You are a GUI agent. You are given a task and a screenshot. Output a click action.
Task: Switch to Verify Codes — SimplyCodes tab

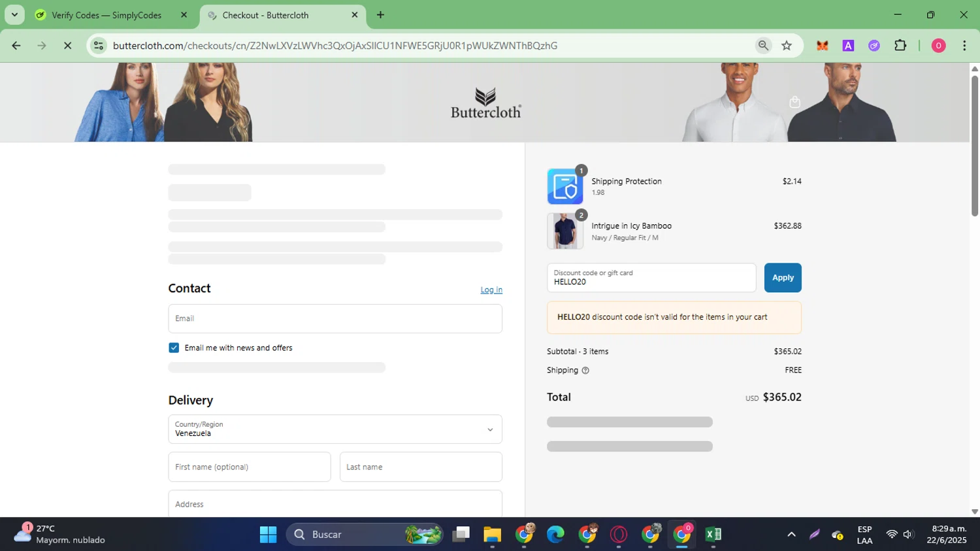[x=106, y=15]
